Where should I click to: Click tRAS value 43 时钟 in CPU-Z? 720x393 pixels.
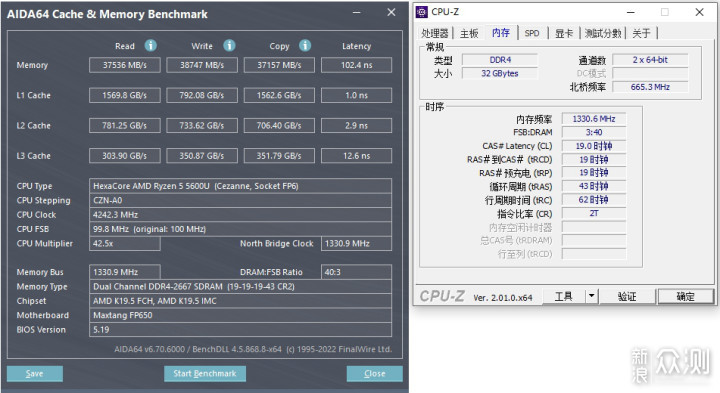pos(594,186)
